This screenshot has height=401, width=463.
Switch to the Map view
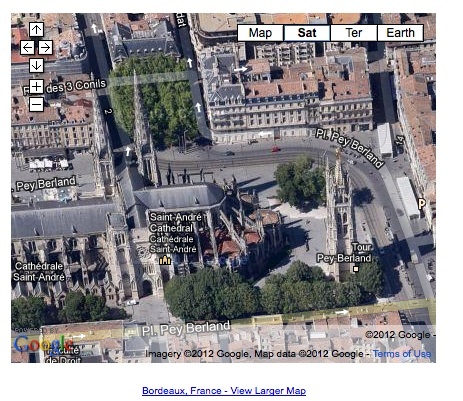[x=260, y=33]
